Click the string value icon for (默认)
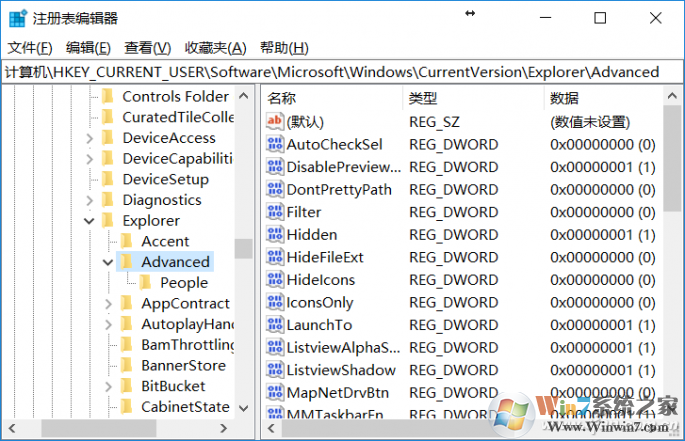685x441 pixels. [275, 121]
